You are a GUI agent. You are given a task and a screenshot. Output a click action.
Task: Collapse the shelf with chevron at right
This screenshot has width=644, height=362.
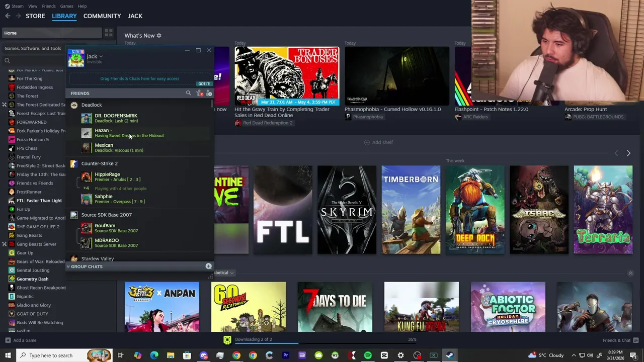(x=630, y=273)
